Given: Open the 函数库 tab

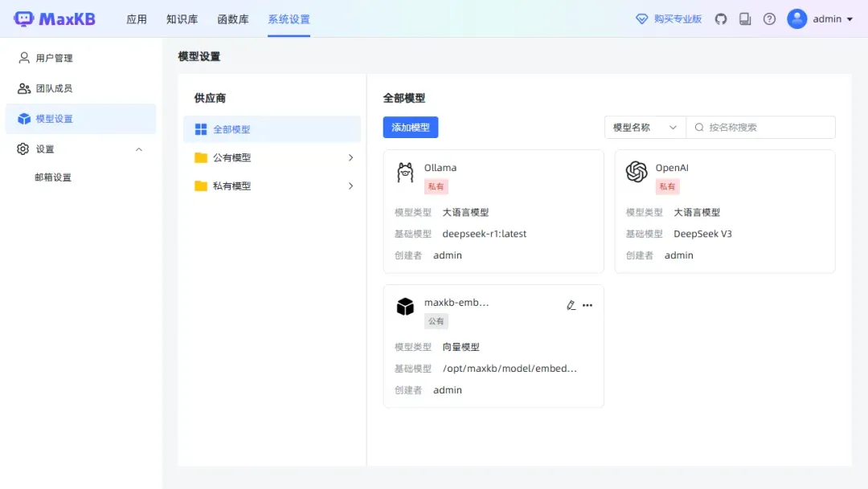Looking at the screenshot, I should coord(233,19).
